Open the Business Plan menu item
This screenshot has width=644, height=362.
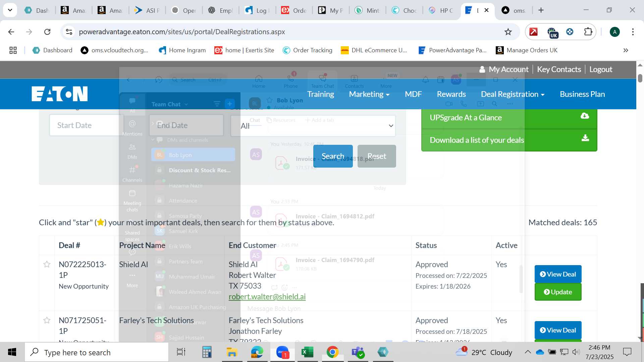(582, 94)
